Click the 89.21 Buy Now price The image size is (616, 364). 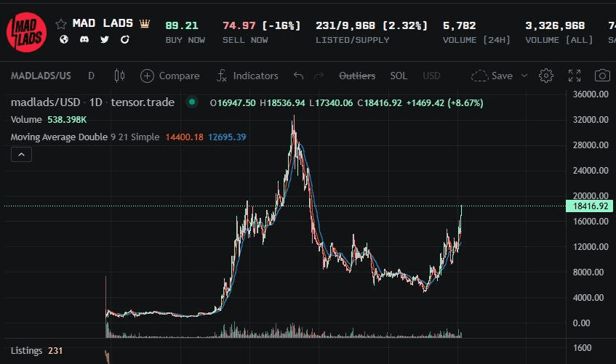coord(182,25)
